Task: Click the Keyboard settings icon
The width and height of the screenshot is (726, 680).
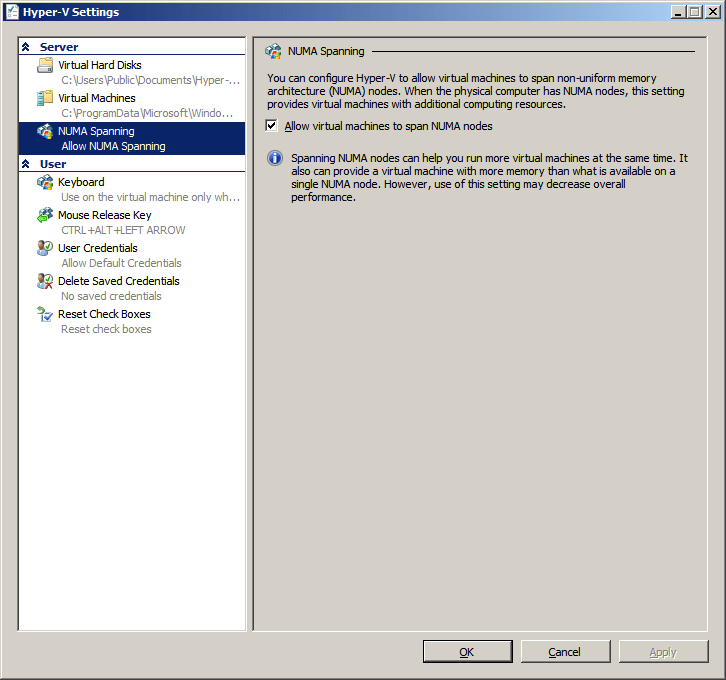Action: 45,182
